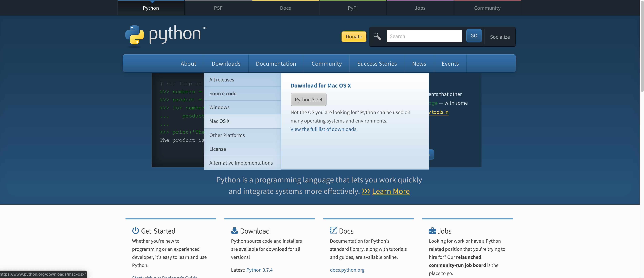Choose Windows from the Downloads submenu
The width and height of the screenshot is (644, 278).
(x=219, y=107)
